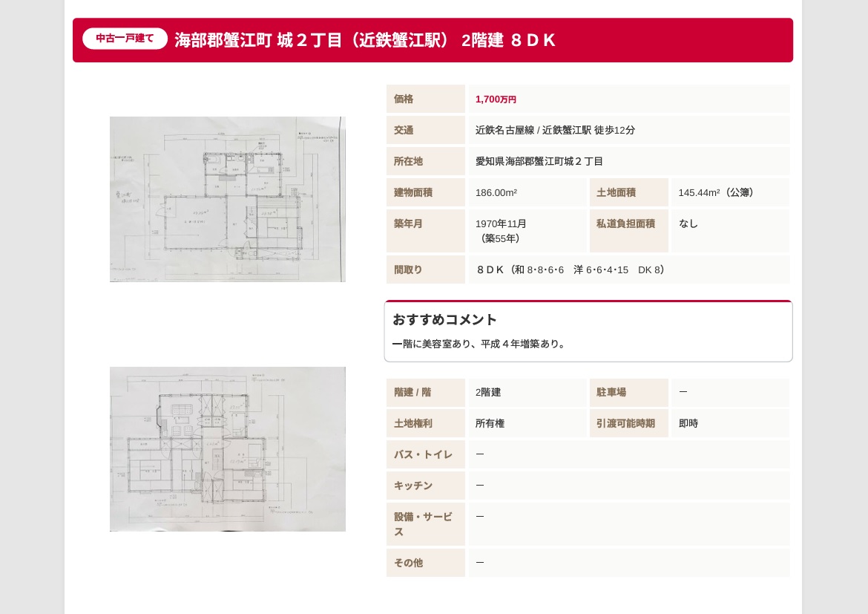
Task: Select the 交通 row label
Action: [x=404, y=130]
